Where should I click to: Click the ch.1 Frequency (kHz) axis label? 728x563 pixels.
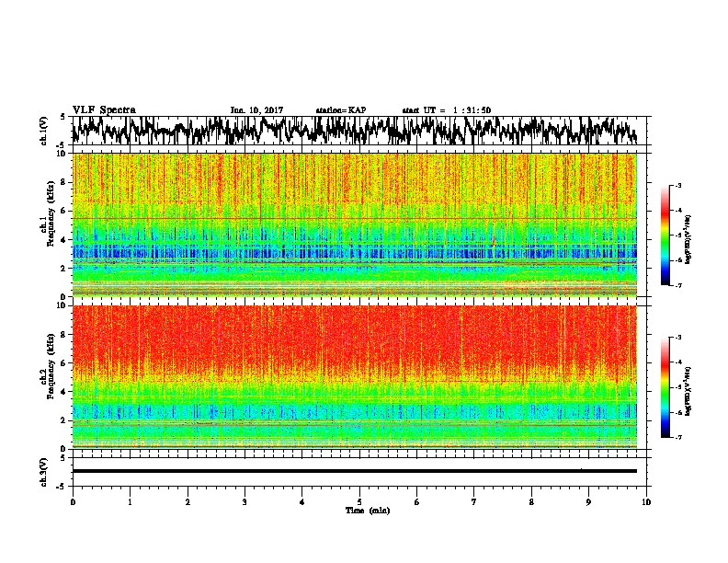tap(51, 213)
